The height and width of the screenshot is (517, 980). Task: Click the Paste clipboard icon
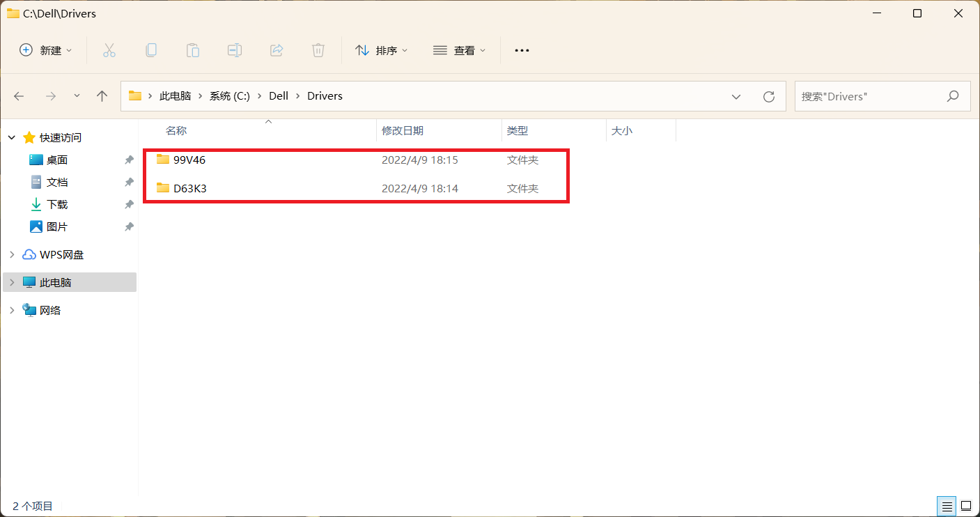point(193,50)
